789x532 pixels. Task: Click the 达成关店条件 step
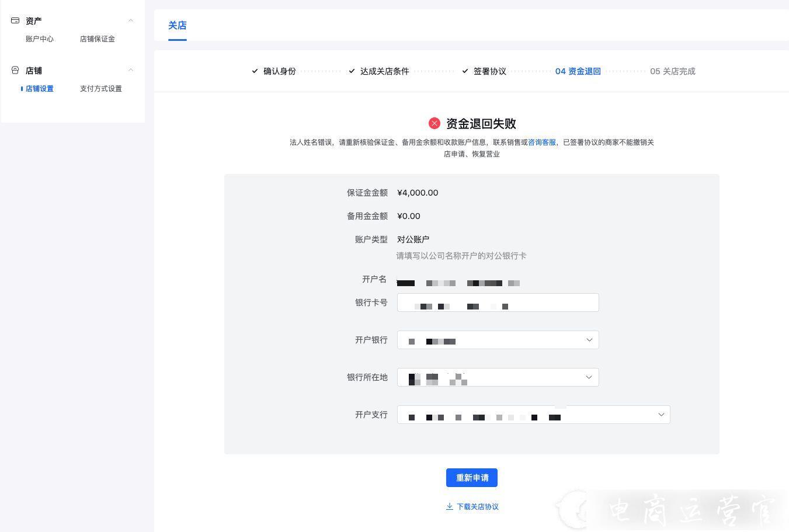[379, 71]
